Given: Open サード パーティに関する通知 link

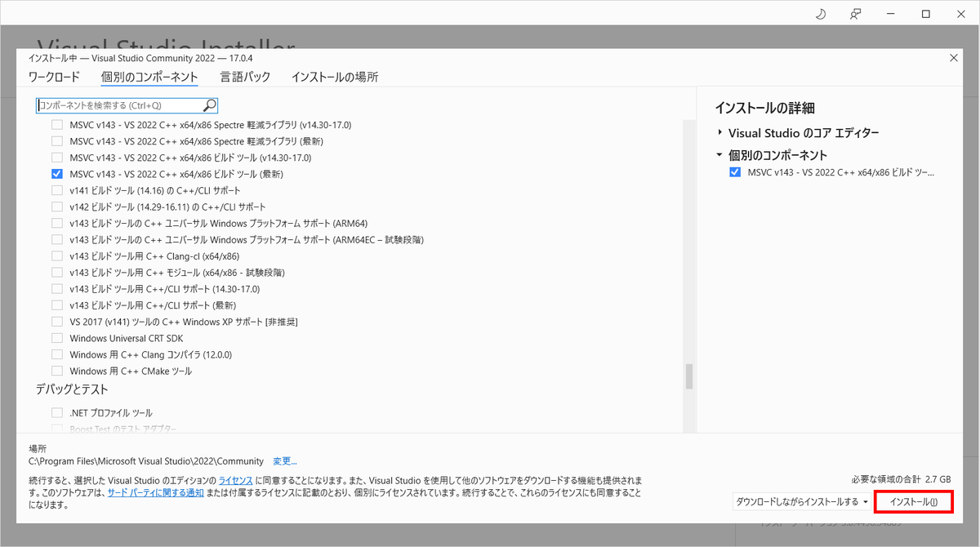Looking at the screenshot, I should (155, 493).
